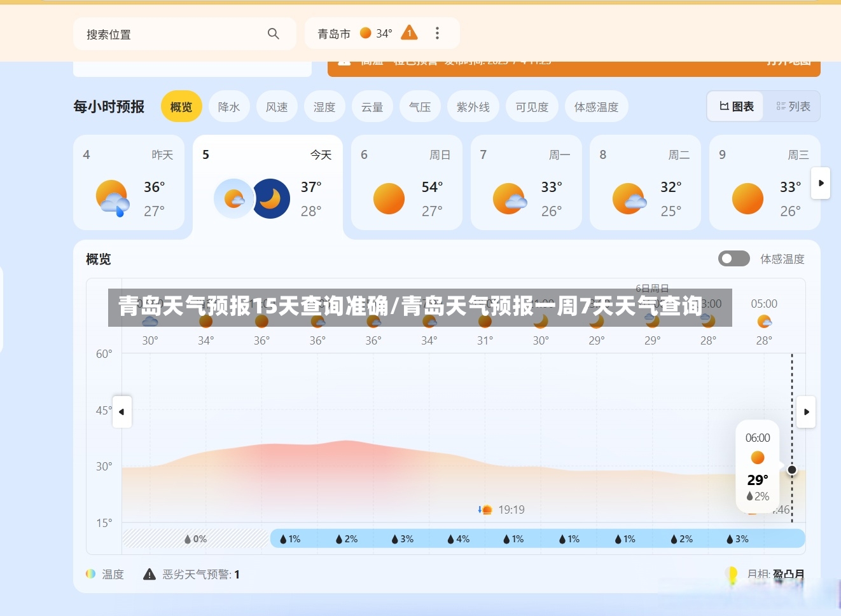841x616 pixels.
Task: Click the 29° value in chart tooltip
Action: [x=758, y=480]
